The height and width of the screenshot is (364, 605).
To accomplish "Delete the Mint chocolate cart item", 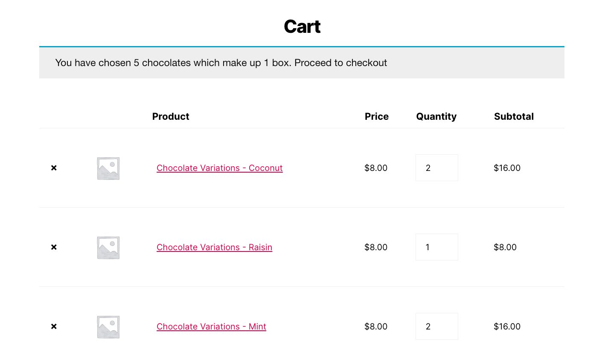I will pos(54,326).
